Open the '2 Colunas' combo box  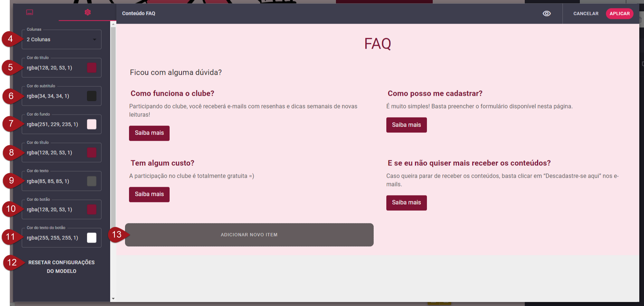click(x=58, y=40)
